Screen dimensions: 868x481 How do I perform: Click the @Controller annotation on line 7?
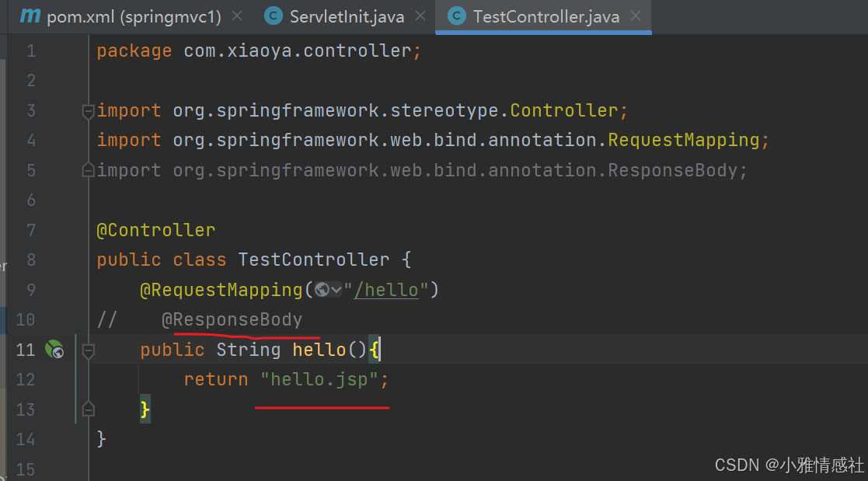[x=155, y=230]
